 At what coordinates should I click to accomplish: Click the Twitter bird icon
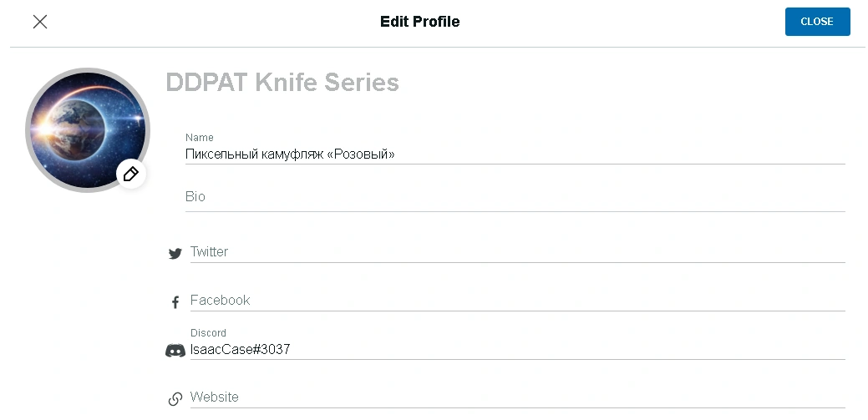point(175,254)
